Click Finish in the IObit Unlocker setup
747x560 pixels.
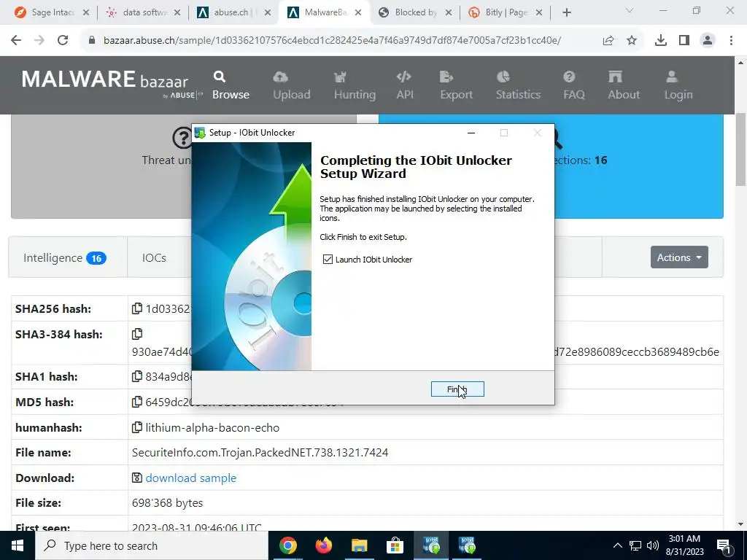tap(457, 389)
